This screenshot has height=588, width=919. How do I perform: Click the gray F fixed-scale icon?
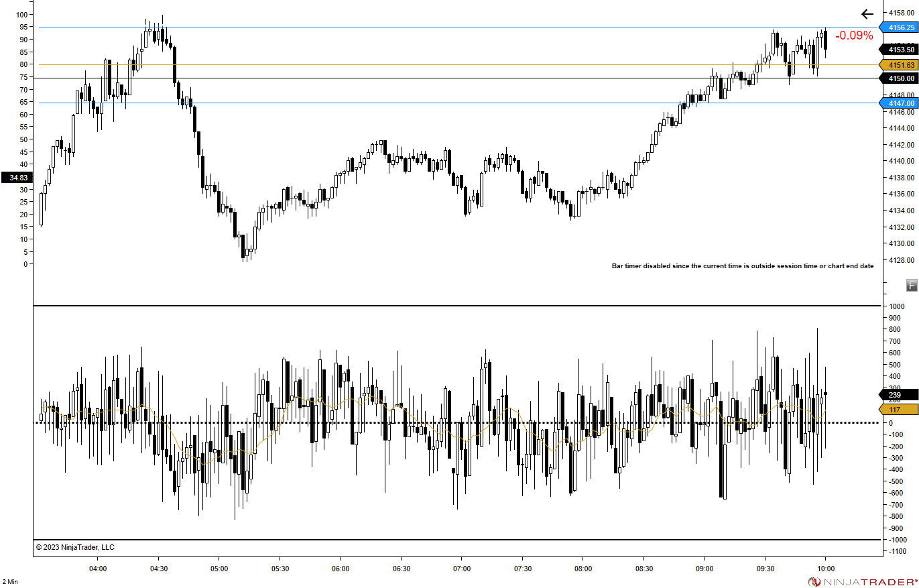tap(912, 286)
